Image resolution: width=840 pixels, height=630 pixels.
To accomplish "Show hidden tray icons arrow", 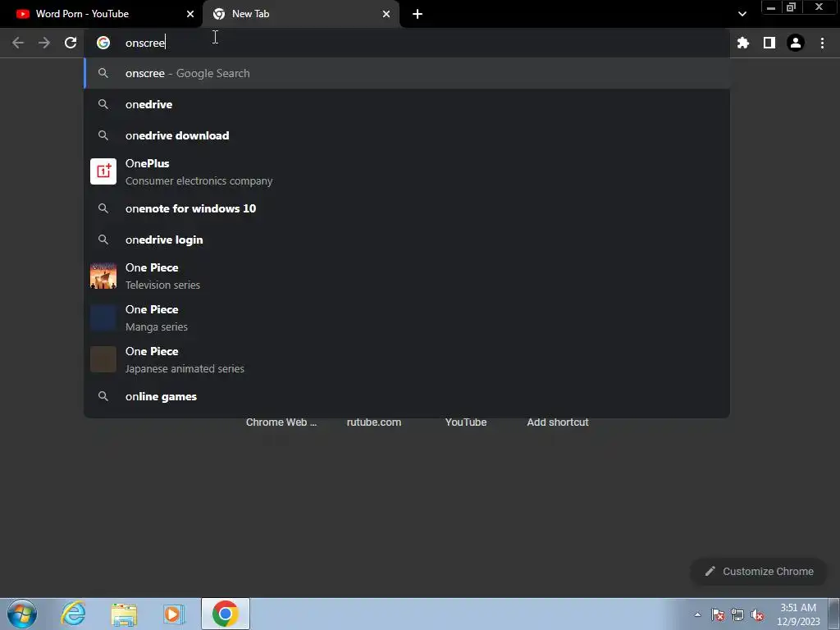I will point(697,614).
